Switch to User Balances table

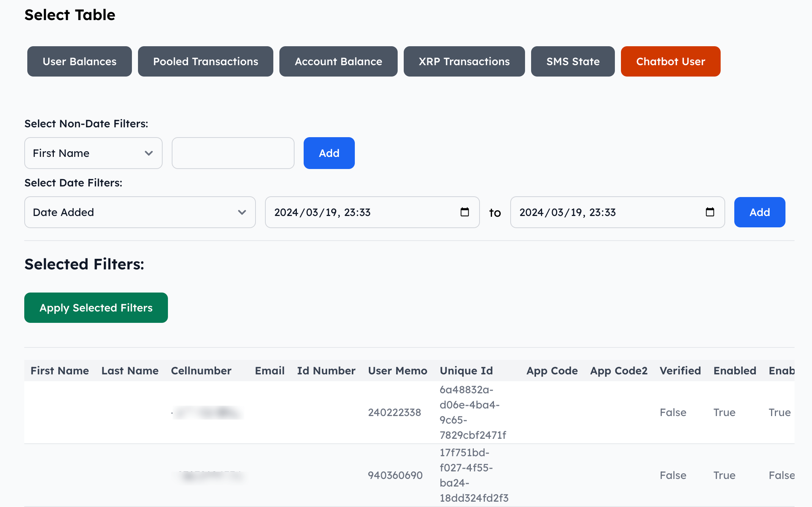click(x=80, y=61)
